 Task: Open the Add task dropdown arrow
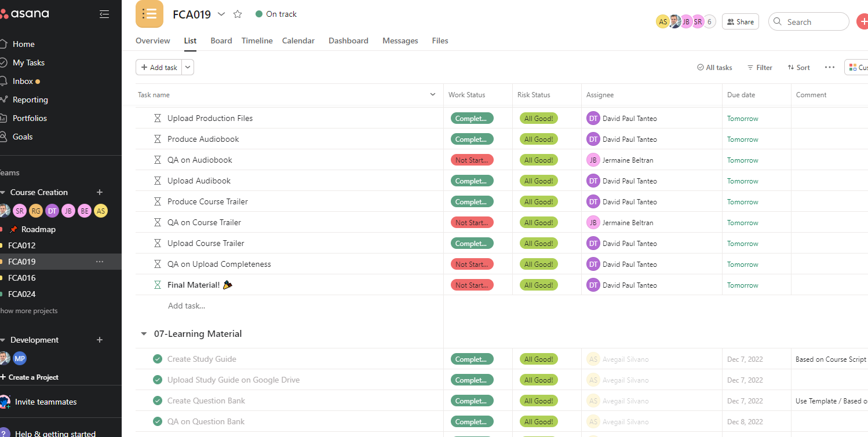(x=188, y=68)
